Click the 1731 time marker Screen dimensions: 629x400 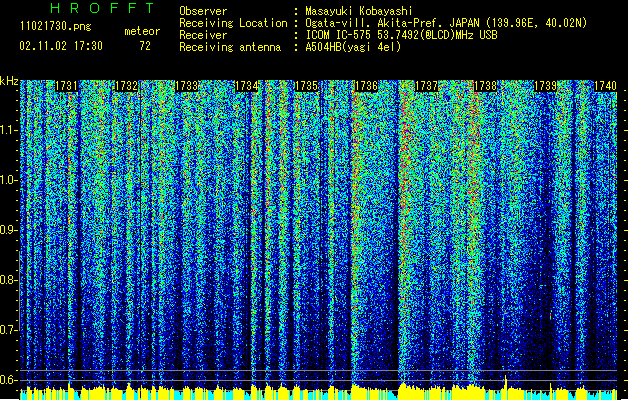point(67,87)
